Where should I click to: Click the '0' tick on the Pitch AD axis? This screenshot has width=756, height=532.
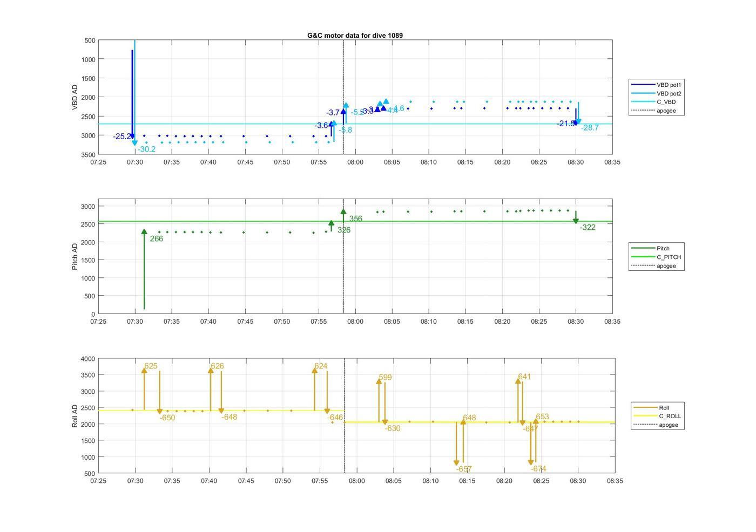[93, 314]
